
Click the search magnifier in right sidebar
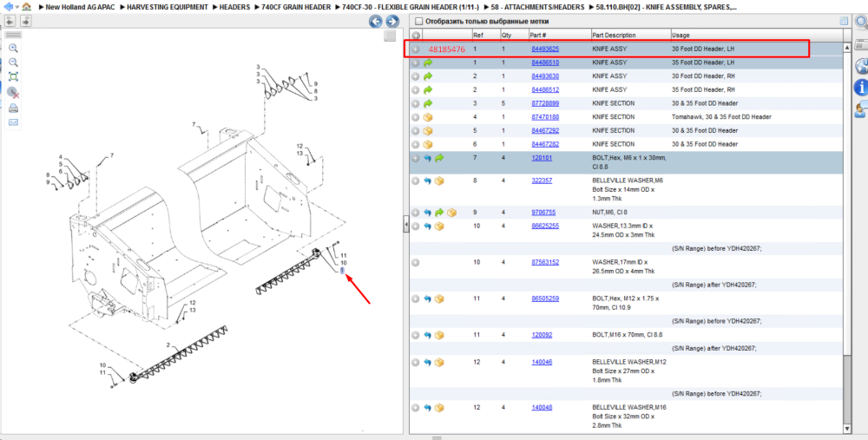(861, 23)
